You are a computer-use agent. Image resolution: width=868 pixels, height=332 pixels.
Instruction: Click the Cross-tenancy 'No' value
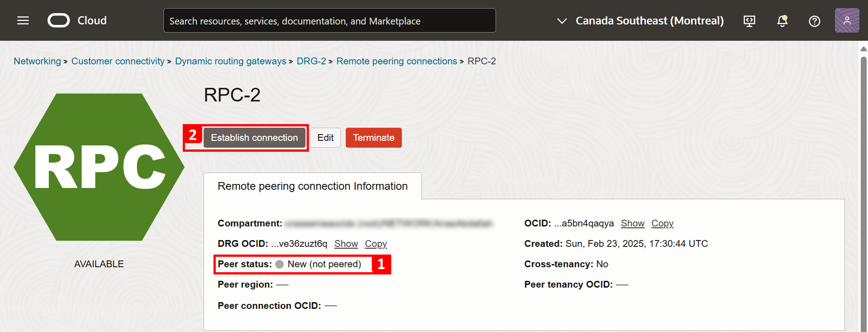coord(602,264)
